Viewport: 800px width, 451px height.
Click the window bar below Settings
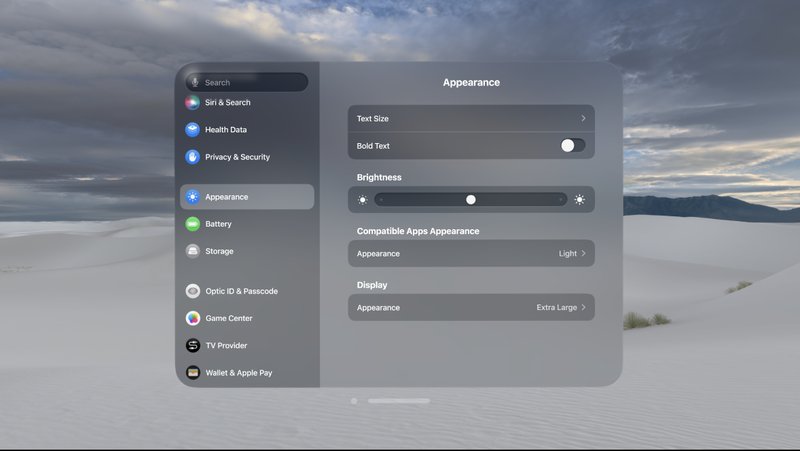pyautogui.click(x=398, y=401)
